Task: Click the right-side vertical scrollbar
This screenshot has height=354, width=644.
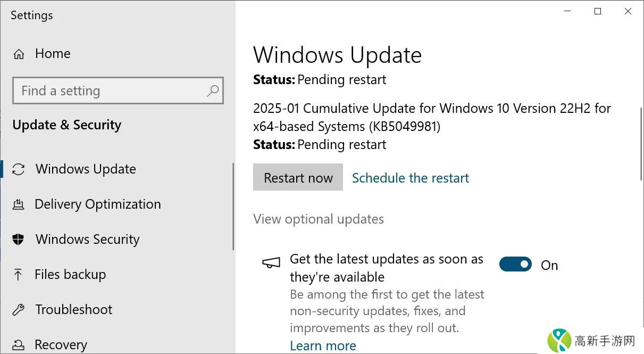Action: tap(641, 144)
